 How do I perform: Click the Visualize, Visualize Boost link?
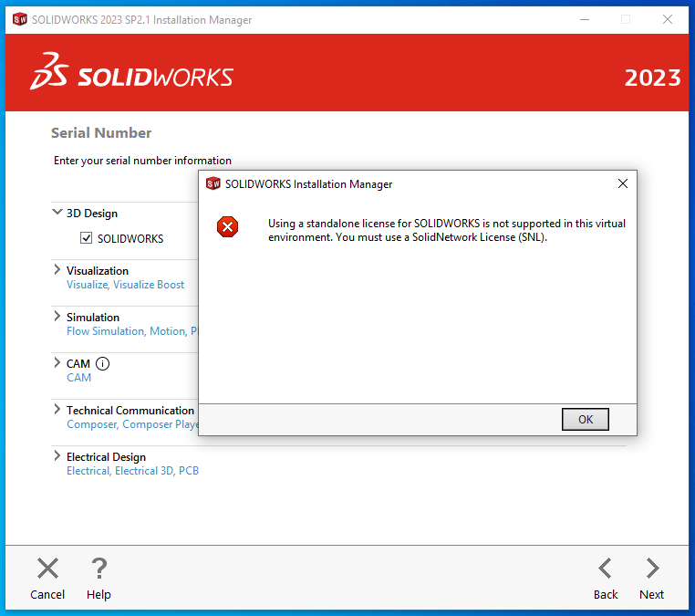tap(126, 285)
